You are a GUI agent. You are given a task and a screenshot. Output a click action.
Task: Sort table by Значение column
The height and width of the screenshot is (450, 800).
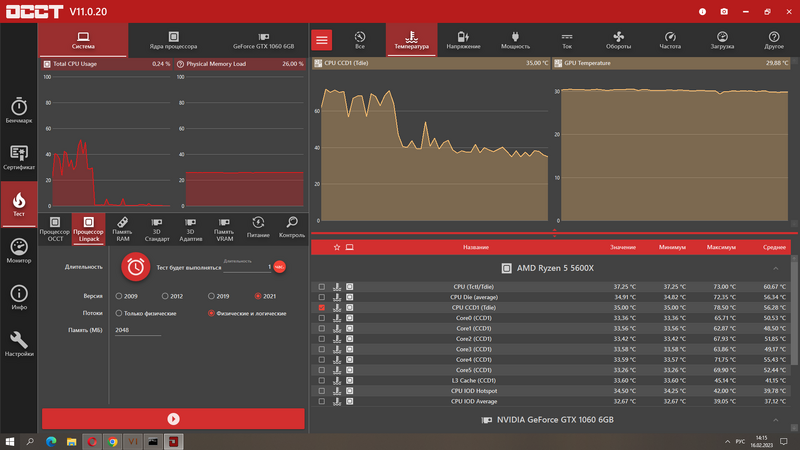(x=623, y=247)
